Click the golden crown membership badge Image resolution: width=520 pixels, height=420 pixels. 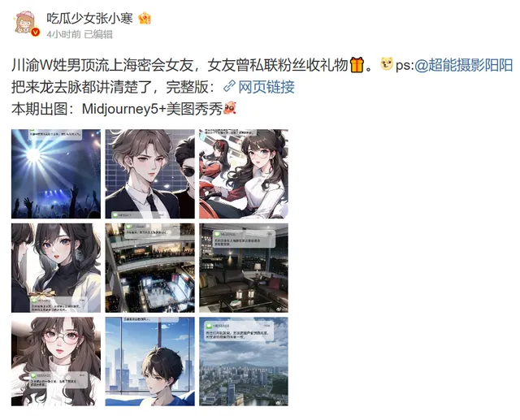[145, 18]
